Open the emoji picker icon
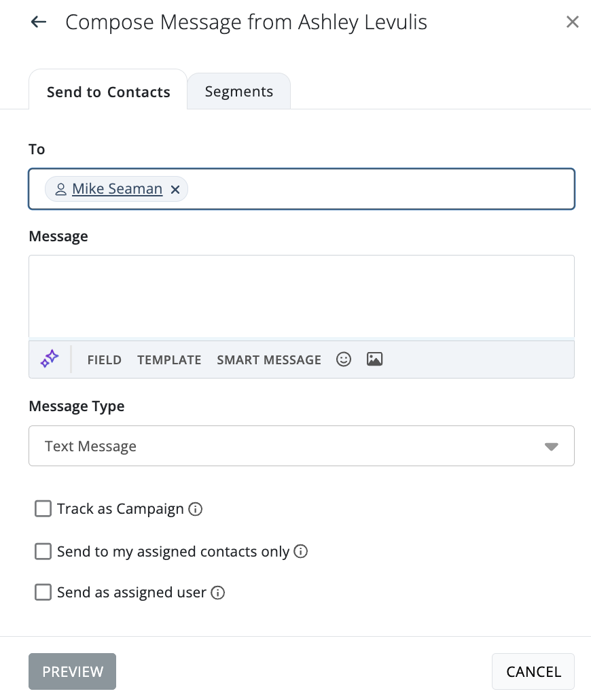Image resolution: width=591 pixels, height=700 pixels. (x=344, y=360)
